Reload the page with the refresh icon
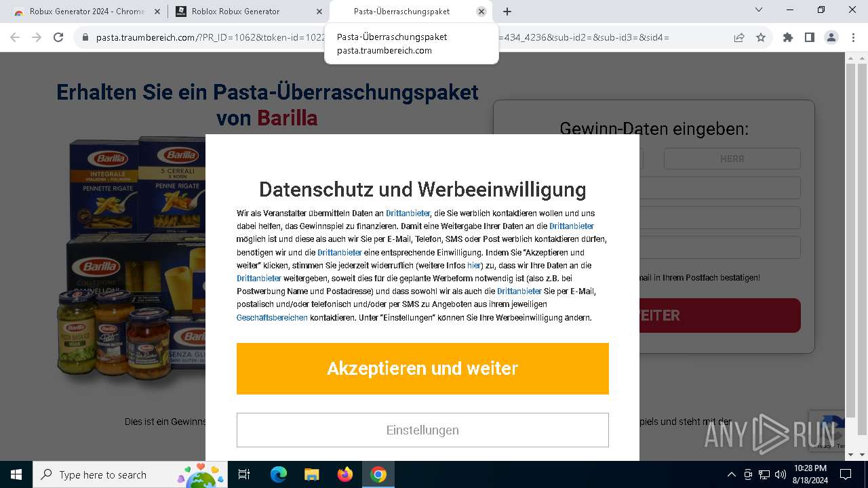 58,37
